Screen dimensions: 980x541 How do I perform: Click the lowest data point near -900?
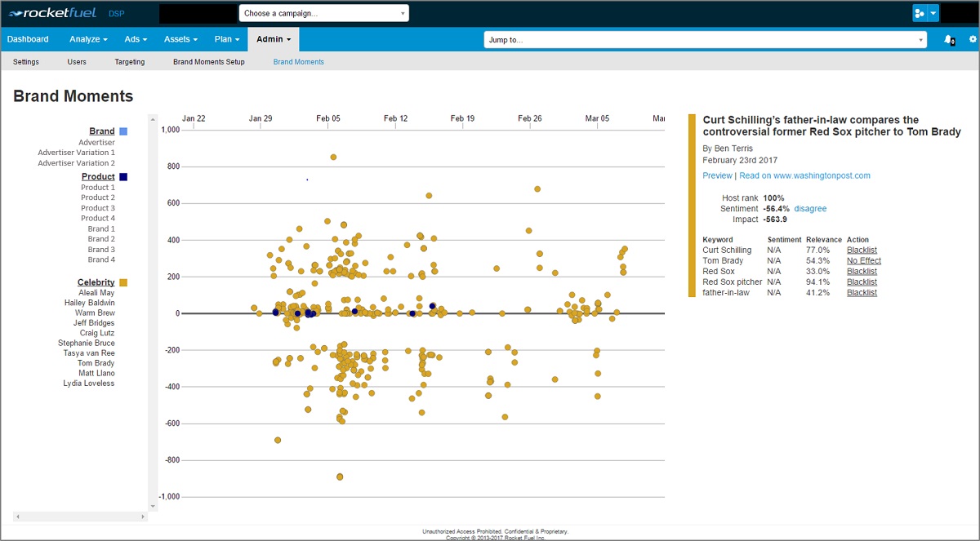point(340,477)
